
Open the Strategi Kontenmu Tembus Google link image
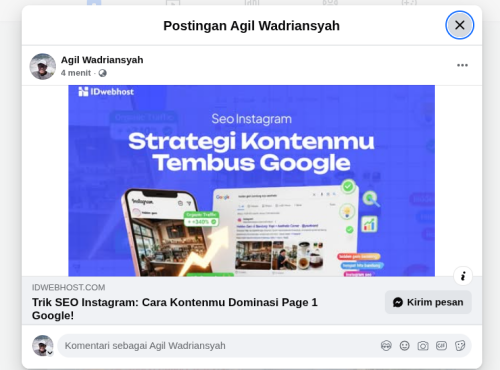[252, 181]
